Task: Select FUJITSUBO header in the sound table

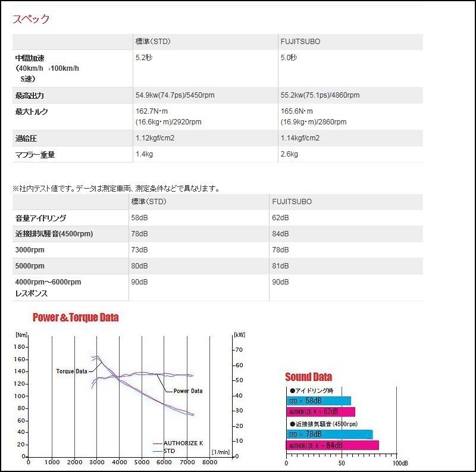Action: pyautogui.click(x=292, y=202)
